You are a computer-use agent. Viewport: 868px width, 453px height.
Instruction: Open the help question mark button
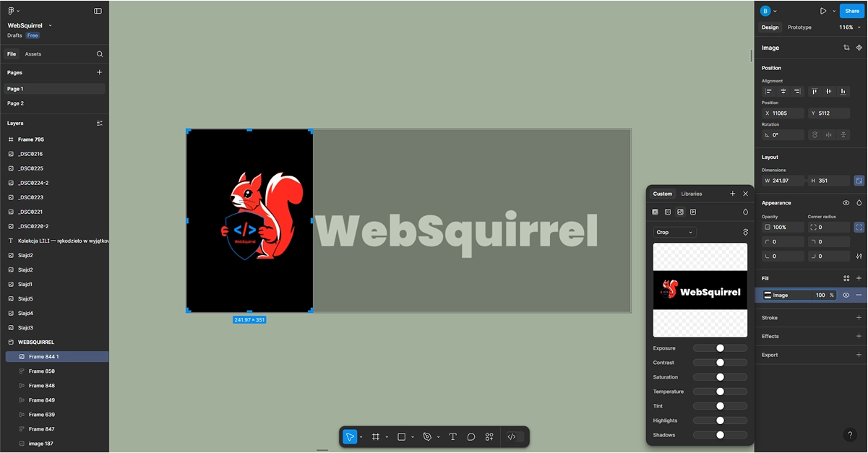850,435
